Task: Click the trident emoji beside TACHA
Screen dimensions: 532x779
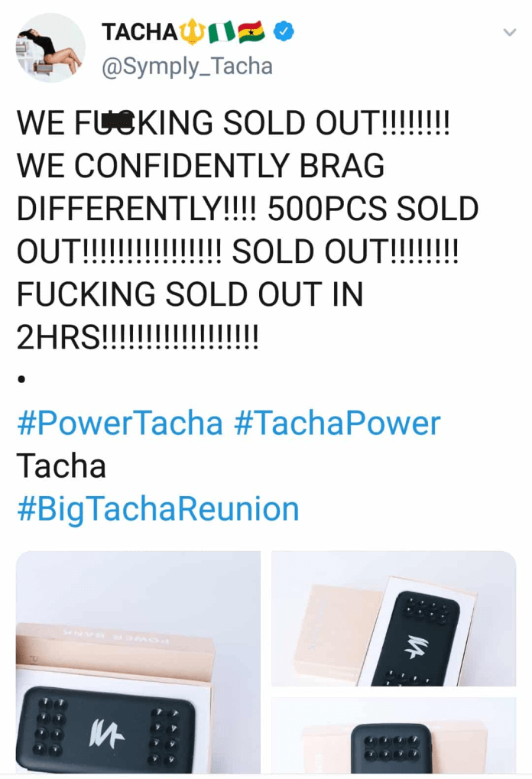Action: [x=191, y=32]
